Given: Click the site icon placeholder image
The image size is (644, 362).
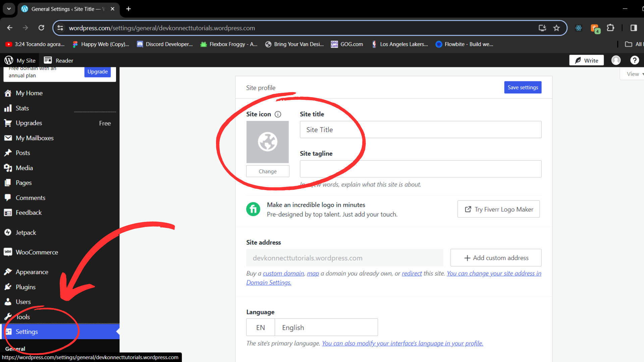Looking at the screenshot, I should [x=267, y=142].
